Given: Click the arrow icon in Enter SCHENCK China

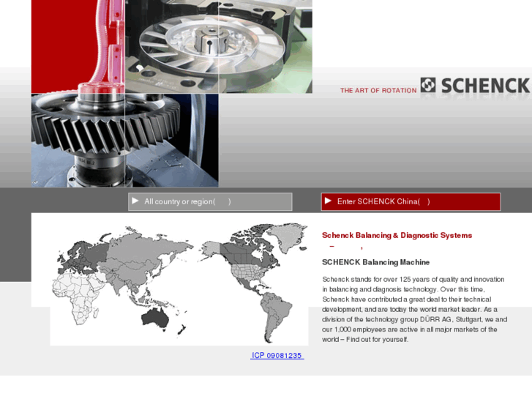Looking at the screenshot, I should coord(328,201).
